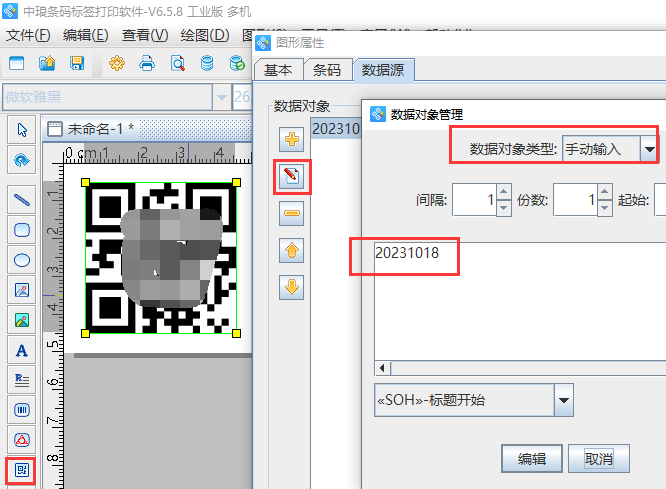Image resolution: width=666 pixels, height=489 pixels.
Task: Increase the 间隔 spinner value
Action: click(x=504, y=193)
